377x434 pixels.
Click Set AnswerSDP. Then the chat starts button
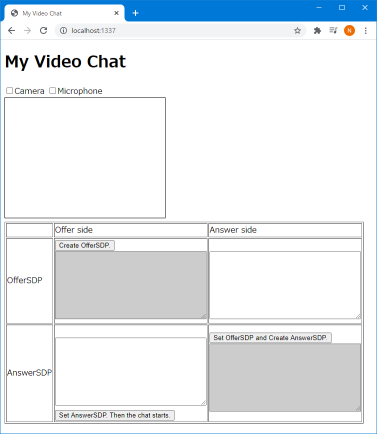(x=115, y=415)
